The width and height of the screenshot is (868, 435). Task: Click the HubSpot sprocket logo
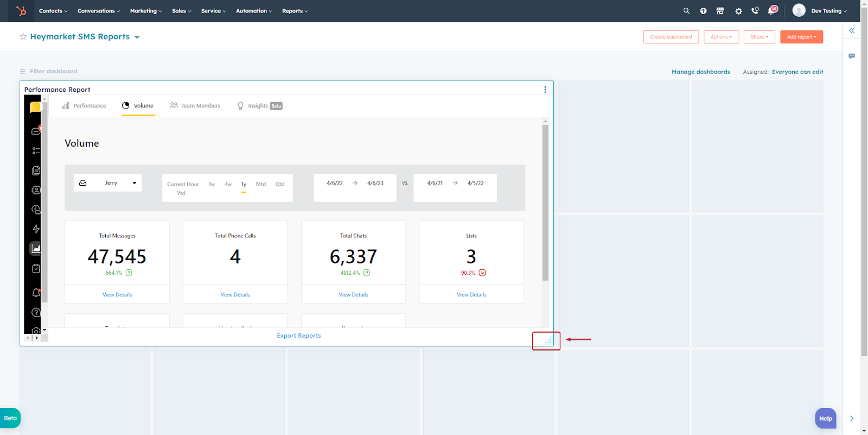[x=21, y=11]
